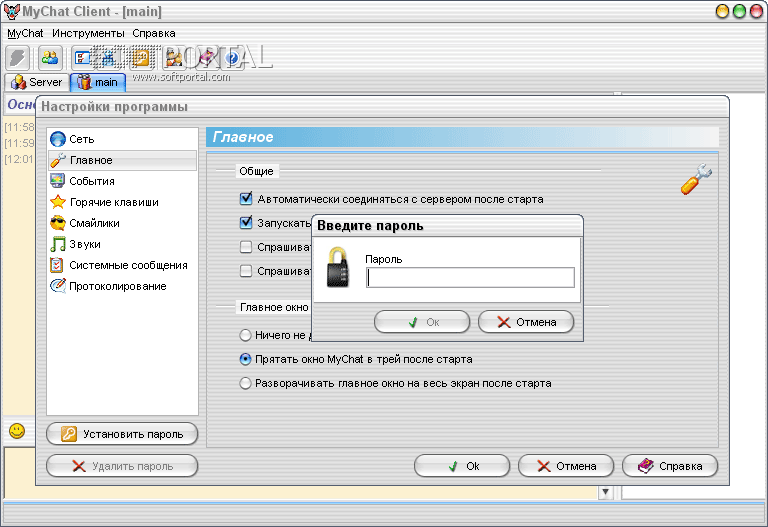The height and width of the screenshot is (527, 768).
Task: Click the Пароль input field
Action: coord(470,278)
